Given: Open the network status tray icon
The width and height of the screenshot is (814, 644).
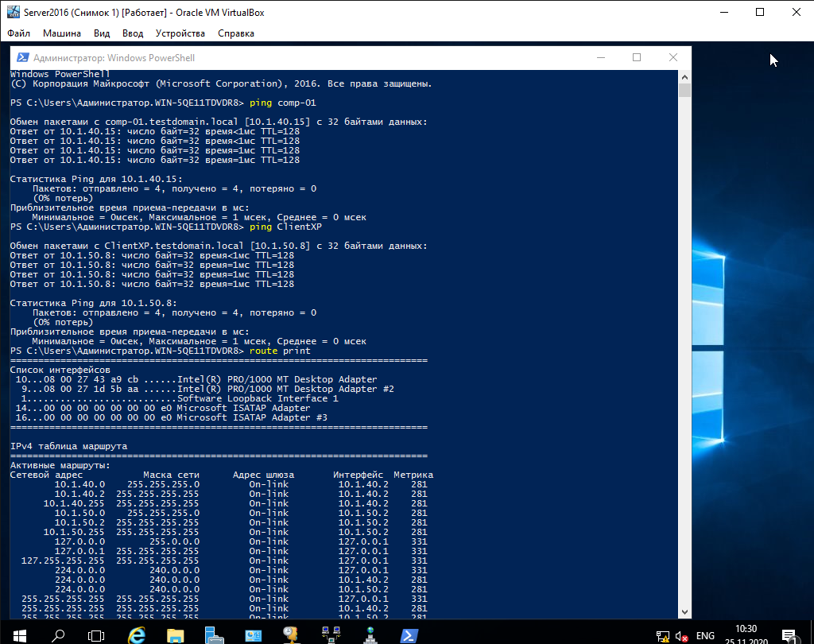Looking at the screenshot, I should click(x=662, y=636).
